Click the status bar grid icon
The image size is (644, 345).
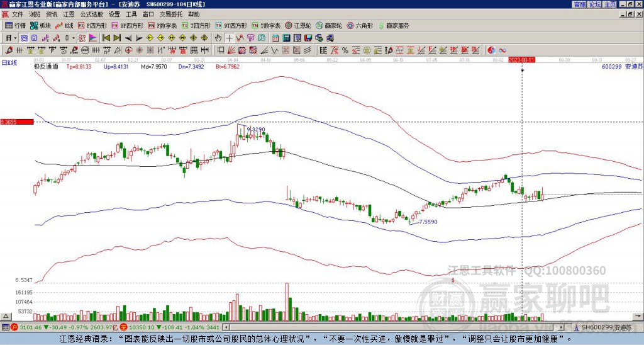click(5, 327)
